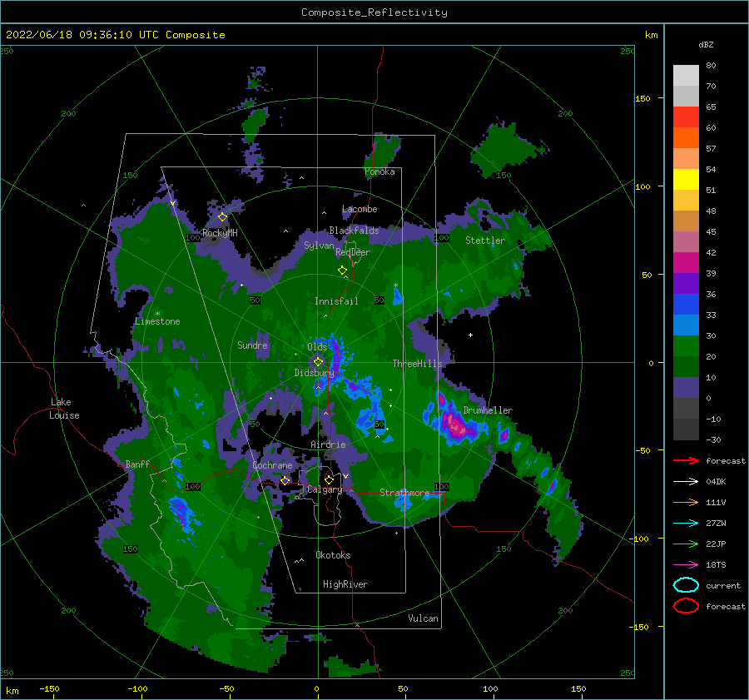The image size is (749, 700).
Task: Click the cyan 27ZW arrow legend icon
Action: (686, 523)
